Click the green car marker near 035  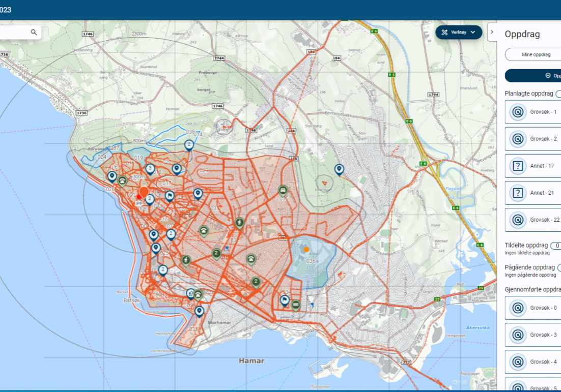[x=283, y=190]
